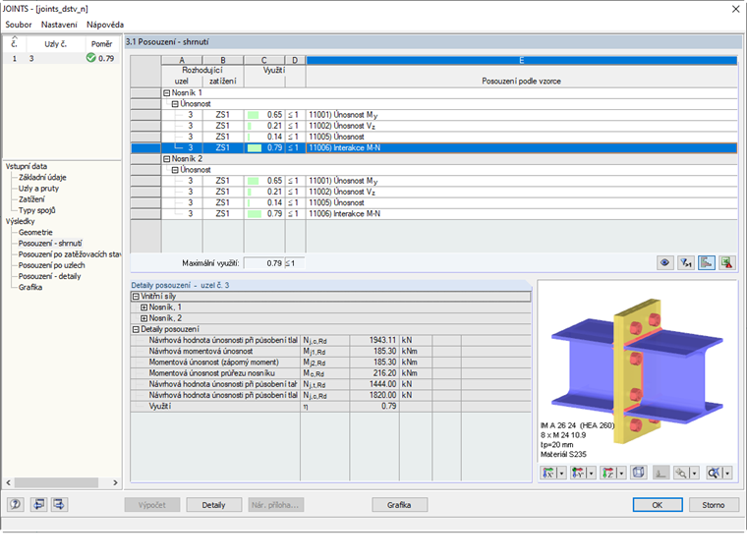
Task: Toggle the colored result bars button
Action: point(706,262)
